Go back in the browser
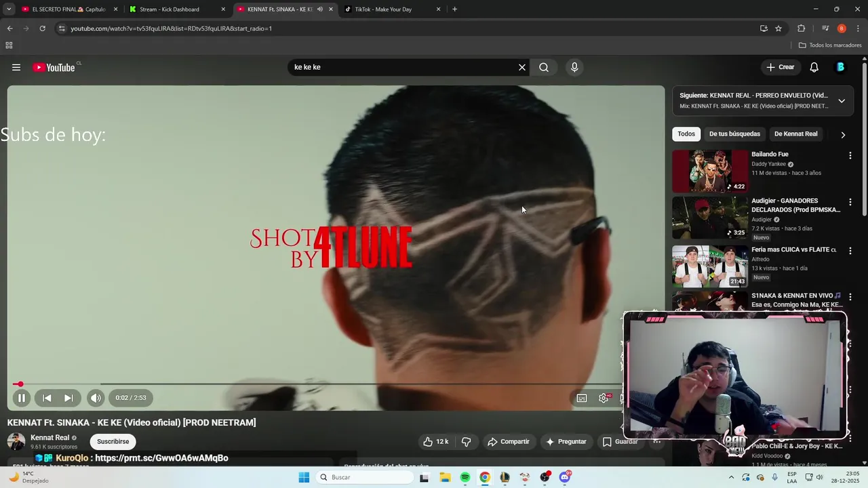The image size is (868, 488). point(9,28)
